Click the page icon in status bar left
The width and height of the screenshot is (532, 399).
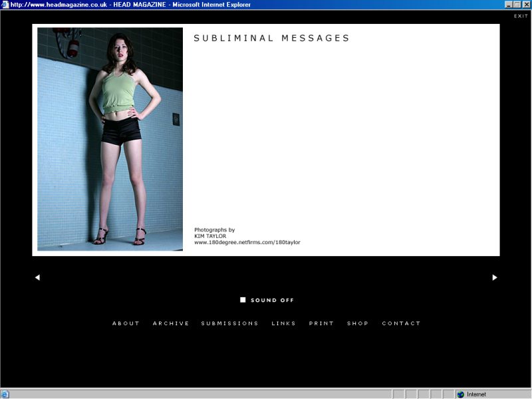[x=5, y=394]
